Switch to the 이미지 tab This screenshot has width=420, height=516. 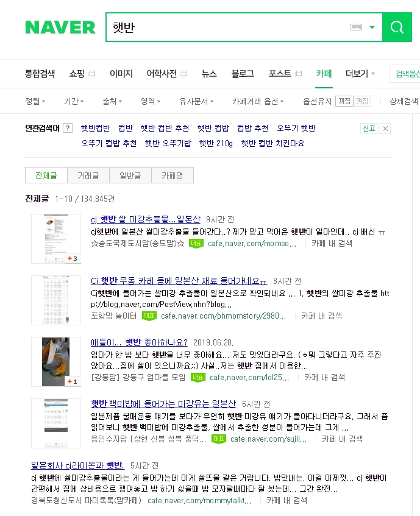click(121, 73)
